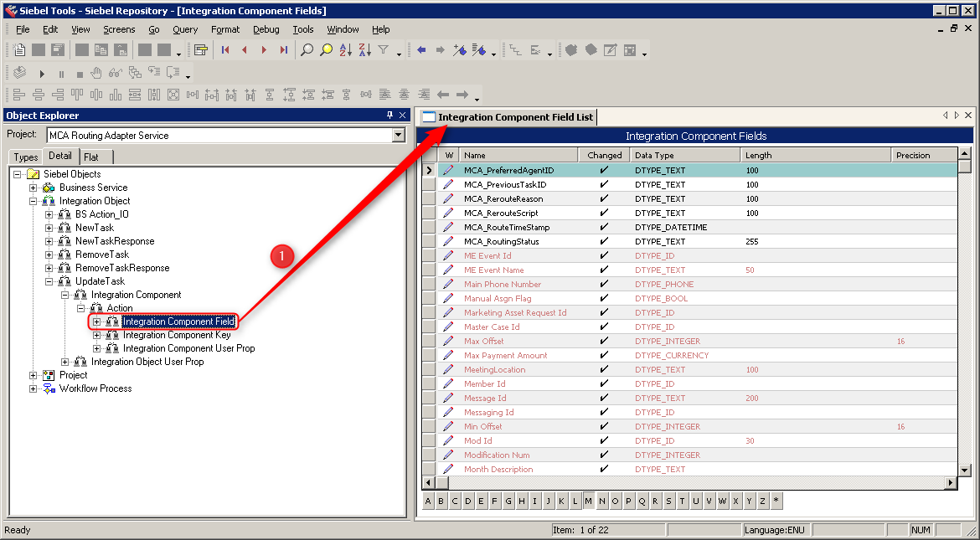Screen dimensions: 980x540
Task: Click the magnifying glass search icon
Action: (307, 49)
